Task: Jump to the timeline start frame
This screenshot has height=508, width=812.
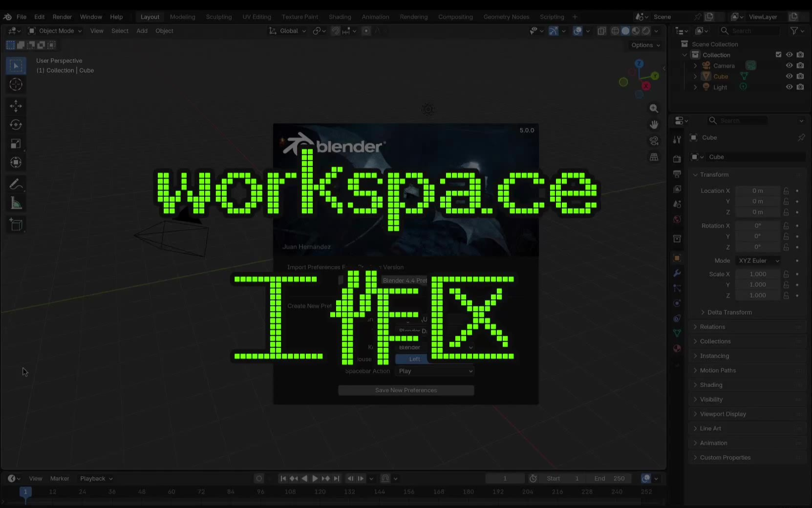Action: [283, 479]
